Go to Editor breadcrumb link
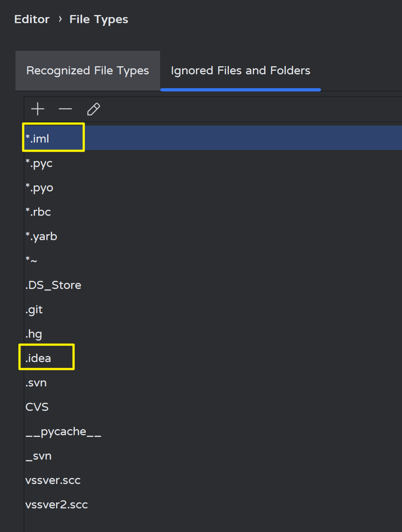 pyautogui.click(x=32, y=20)
